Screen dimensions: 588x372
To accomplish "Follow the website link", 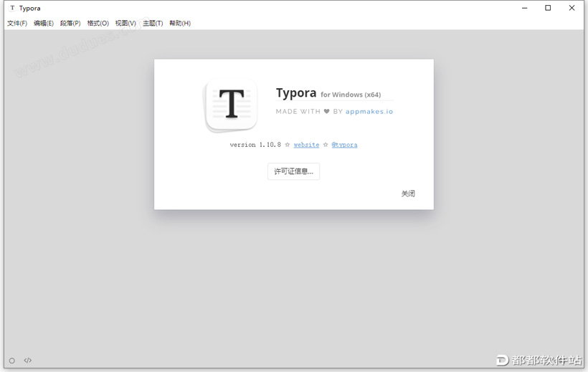I will [x=306, y=145].
